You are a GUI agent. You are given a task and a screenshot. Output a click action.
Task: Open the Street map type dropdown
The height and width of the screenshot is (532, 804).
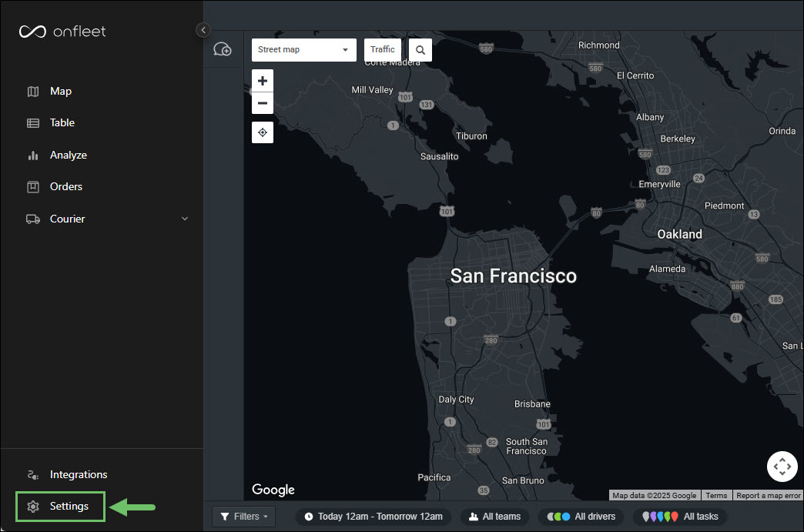point(304,50)
